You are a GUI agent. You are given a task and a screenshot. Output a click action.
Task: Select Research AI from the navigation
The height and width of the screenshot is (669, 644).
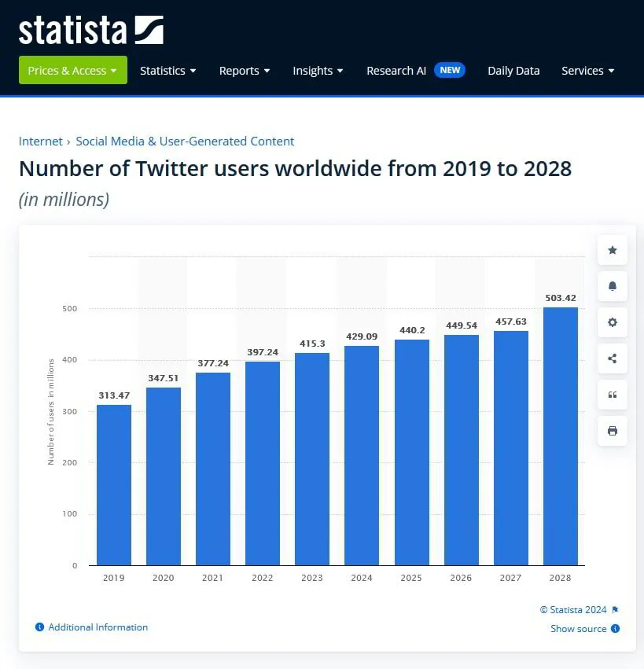(396, 70)
